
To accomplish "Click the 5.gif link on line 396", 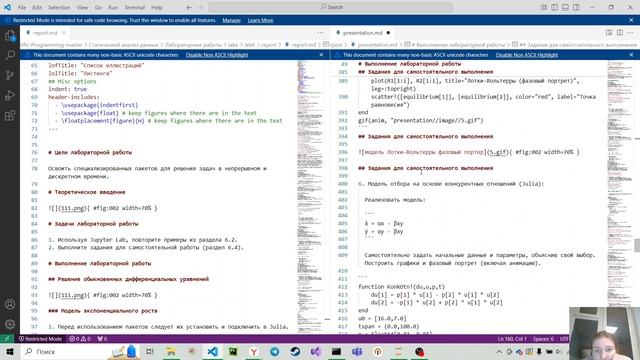I will tap(498, 152).
